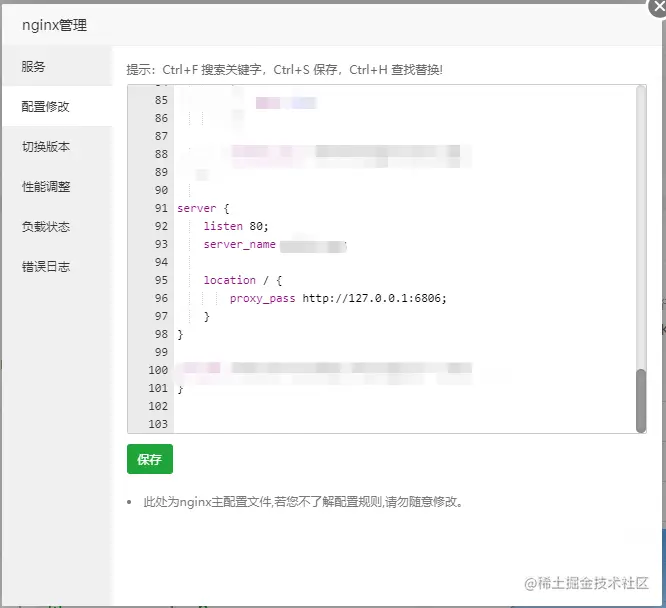The width and height of the screenshot is (666, 608).
Task: Click the 'server {' line of code
Action: click(203, 208)
